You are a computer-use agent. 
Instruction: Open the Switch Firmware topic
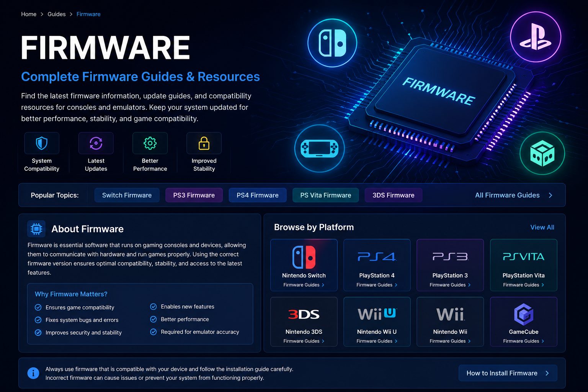click(x=127, y=195)
